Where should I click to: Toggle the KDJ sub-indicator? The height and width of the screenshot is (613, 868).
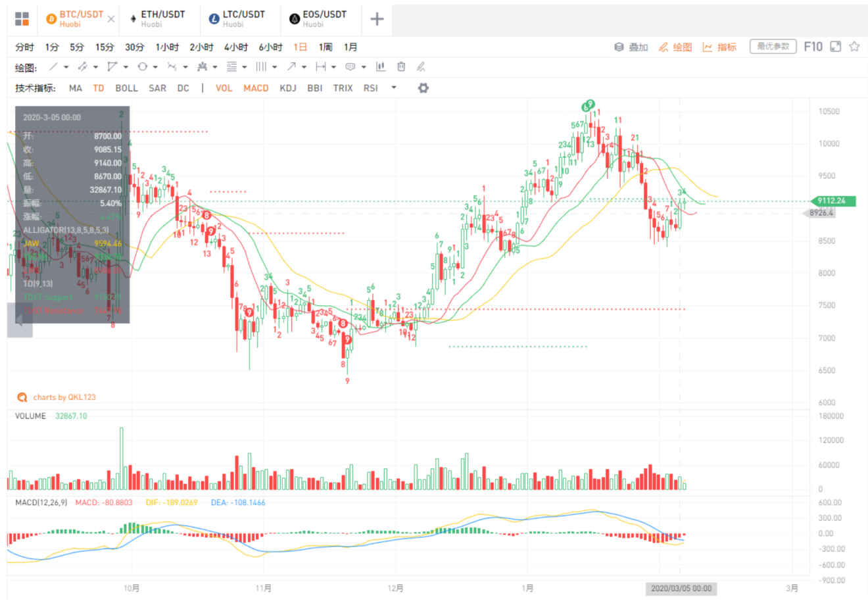[x=288, y=87]
